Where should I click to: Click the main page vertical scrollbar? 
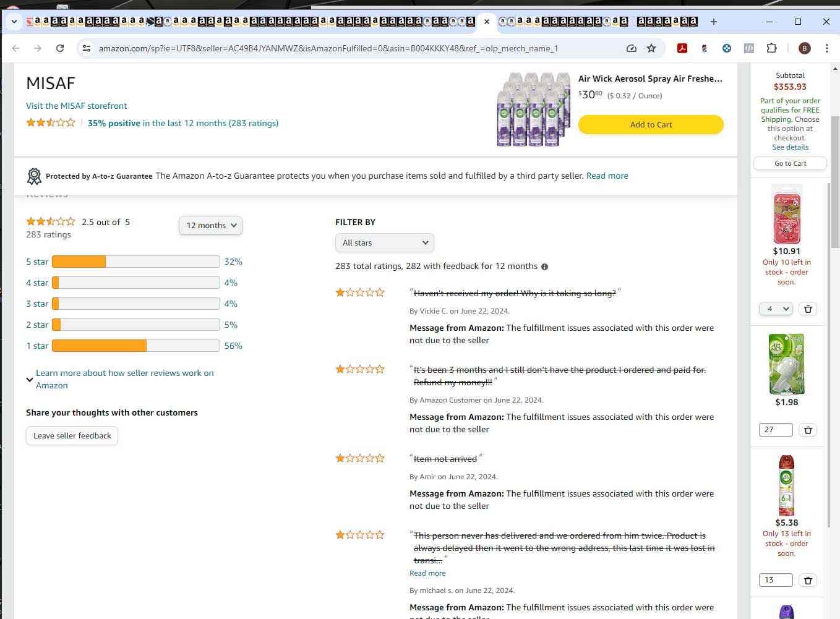tap(835, 182)
